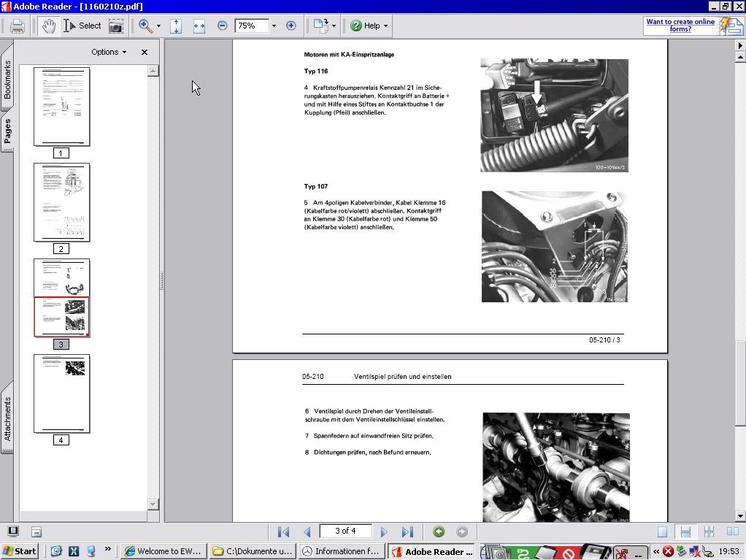Click the document scroll down arrow
This screenshot has width=746, height=560.
740,515
